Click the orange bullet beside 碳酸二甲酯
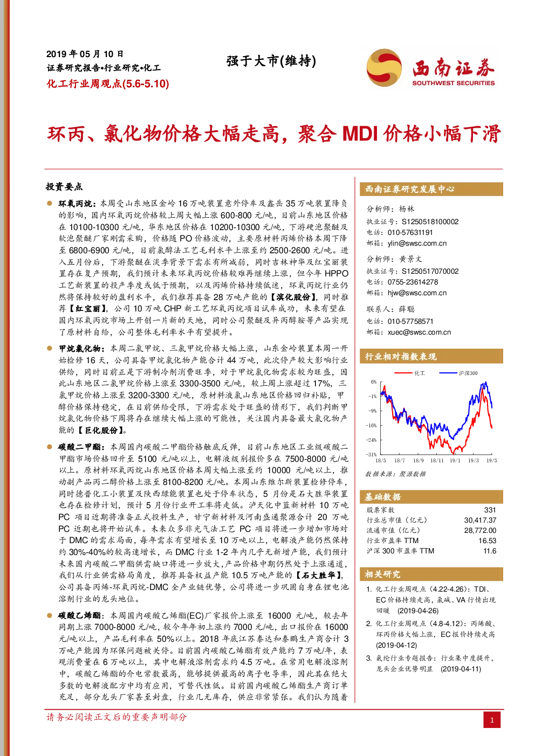The width and height of the screenshot is (535, 756). pyautogui.click(x=50, y=447)
